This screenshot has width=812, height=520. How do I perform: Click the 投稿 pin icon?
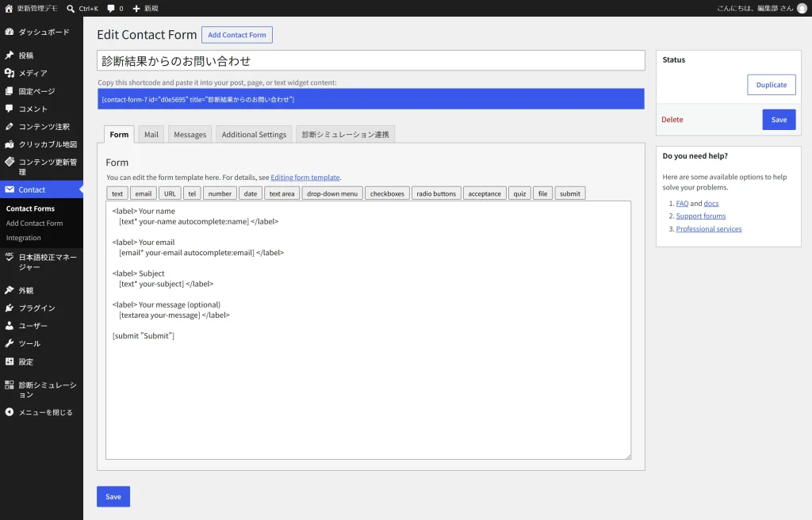pos(10,55)
